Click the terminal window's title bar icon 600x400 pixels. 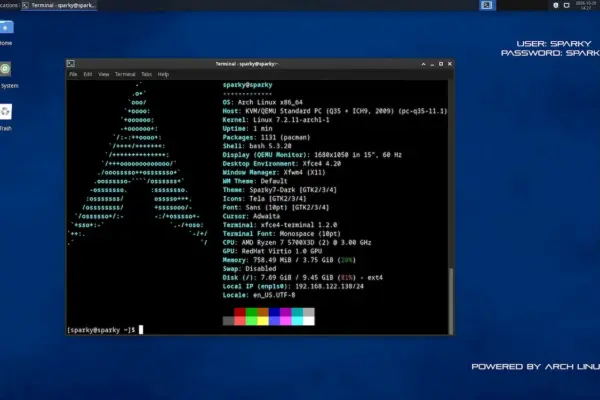[x=71, y=64]
